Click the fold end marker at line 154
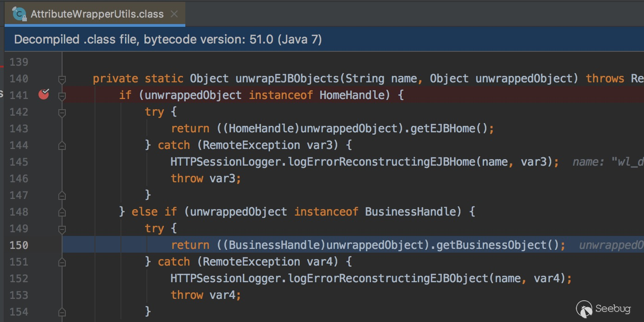The height and width of the screenshot is (322, 644). click(x=62, y=312)
